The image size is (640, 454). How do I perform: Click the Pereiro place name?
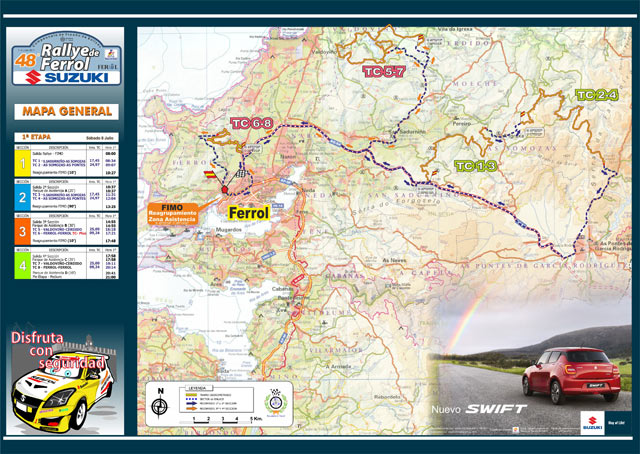coord(462,123)
